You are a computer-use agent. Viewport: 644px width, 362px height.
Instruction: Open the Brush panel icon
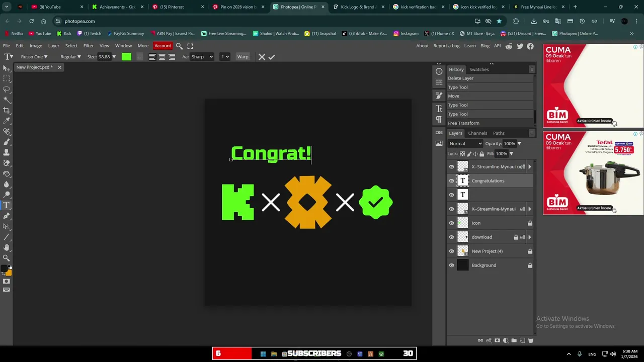[439, 96]
